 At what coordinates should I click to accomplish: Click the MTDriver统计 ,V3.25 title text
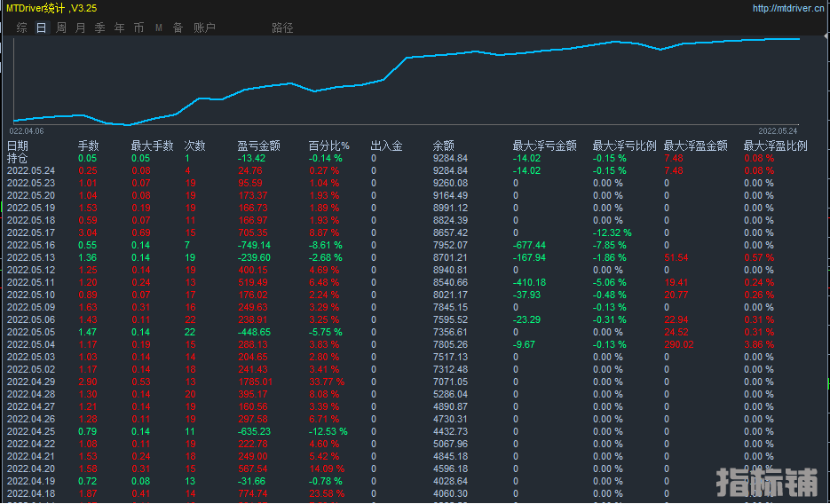(51, 8)
